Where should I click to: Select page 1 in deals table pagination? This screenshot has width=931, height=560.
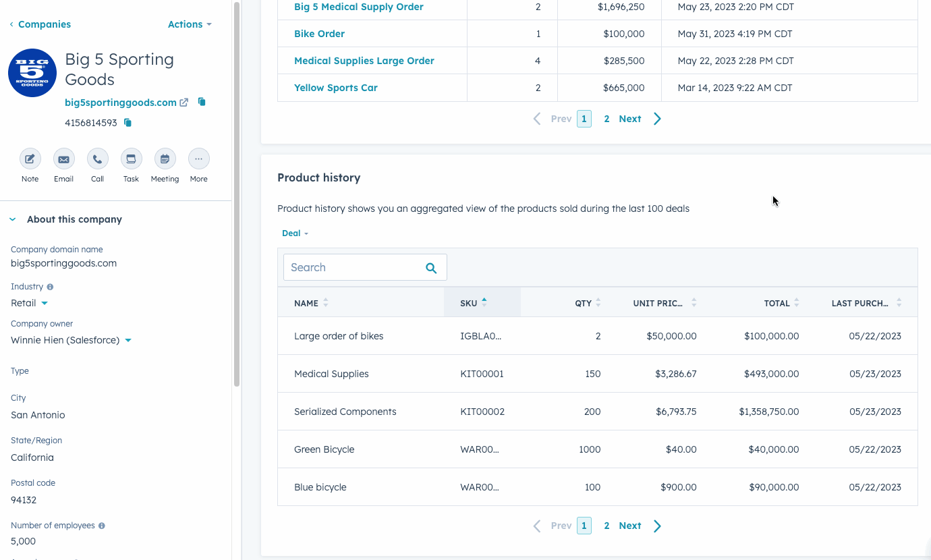tap(584, 119)
